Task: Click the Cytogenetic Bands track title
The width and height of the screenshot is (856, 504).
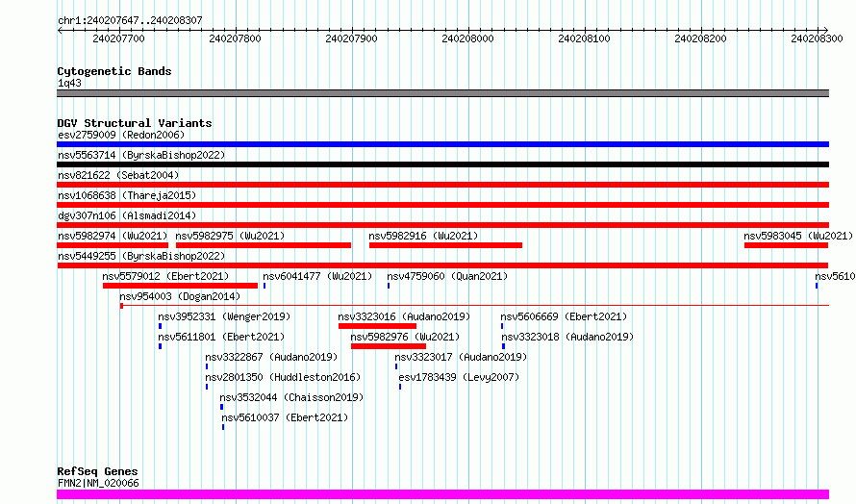Action: pos(114,71)
